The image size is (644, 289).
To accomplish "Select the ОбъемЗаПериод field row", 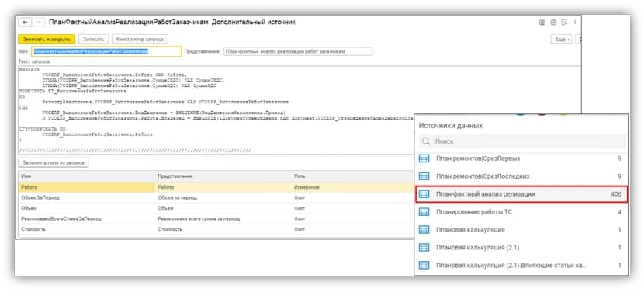I will click(x=216, y=198).
